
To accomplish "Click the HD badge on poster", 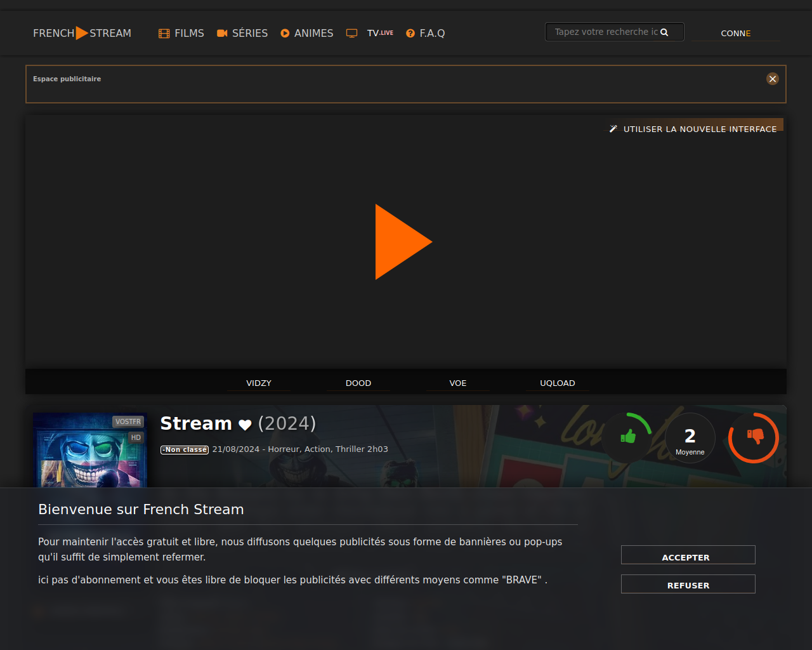I will pos(136,437).
